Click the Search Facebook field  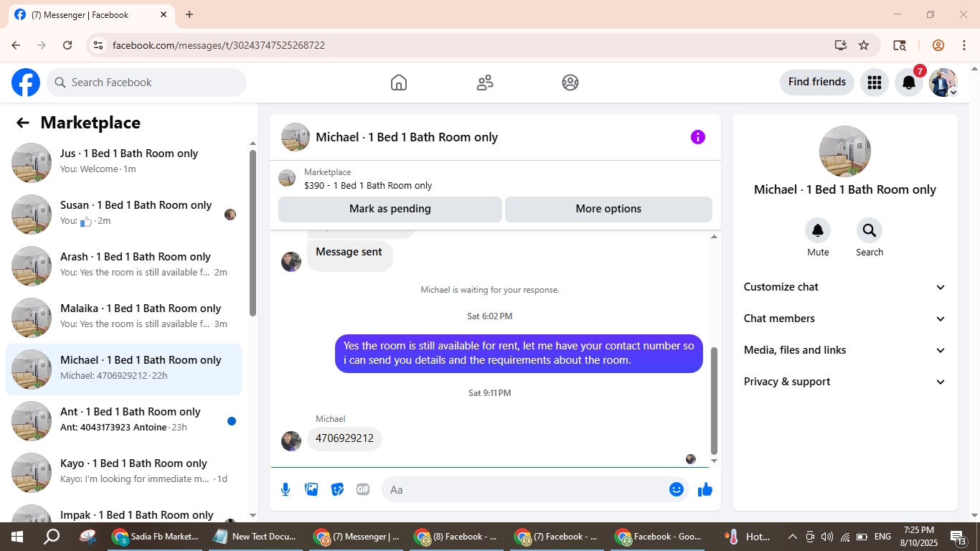[x=146, y=83]
